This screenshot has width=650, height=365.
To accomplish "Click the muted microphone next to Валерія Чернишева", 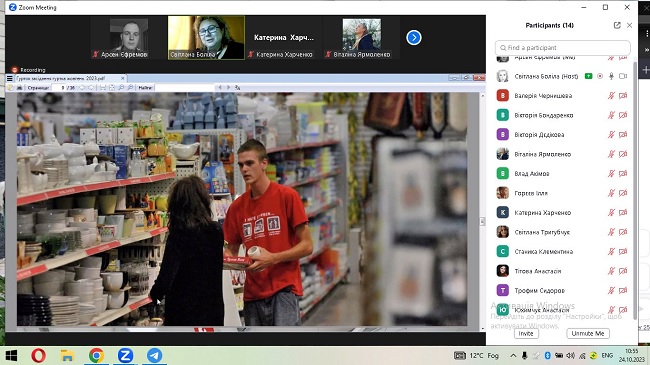I will (x=611, y=96).
